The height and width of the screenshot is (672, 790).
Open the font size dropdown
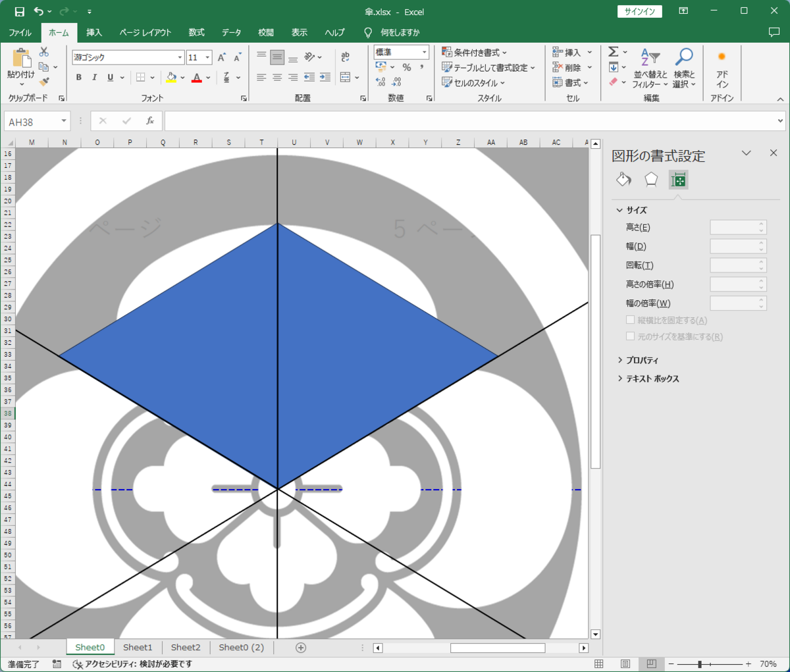pos(207,57)
